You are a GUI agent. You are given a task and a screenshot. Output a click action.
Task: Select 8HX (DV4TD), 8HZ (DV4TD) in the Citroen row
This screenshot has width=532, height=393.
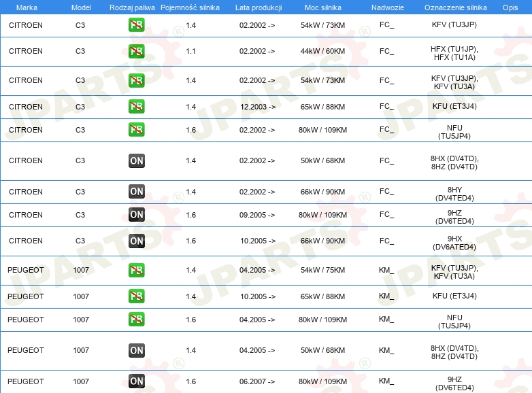point(454,163)
